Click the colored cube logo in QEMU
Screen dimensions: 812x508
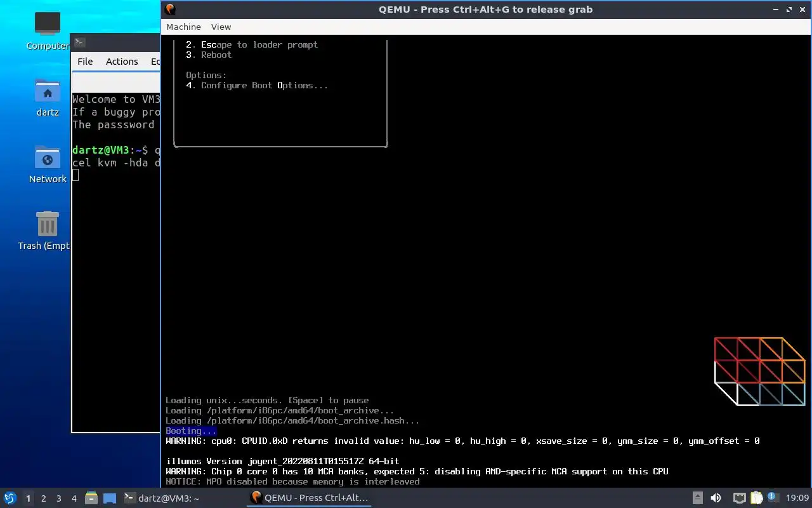760,371
